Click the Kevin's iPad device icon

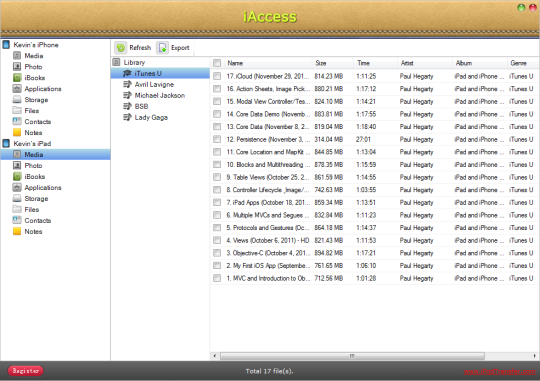coord(6,144)
